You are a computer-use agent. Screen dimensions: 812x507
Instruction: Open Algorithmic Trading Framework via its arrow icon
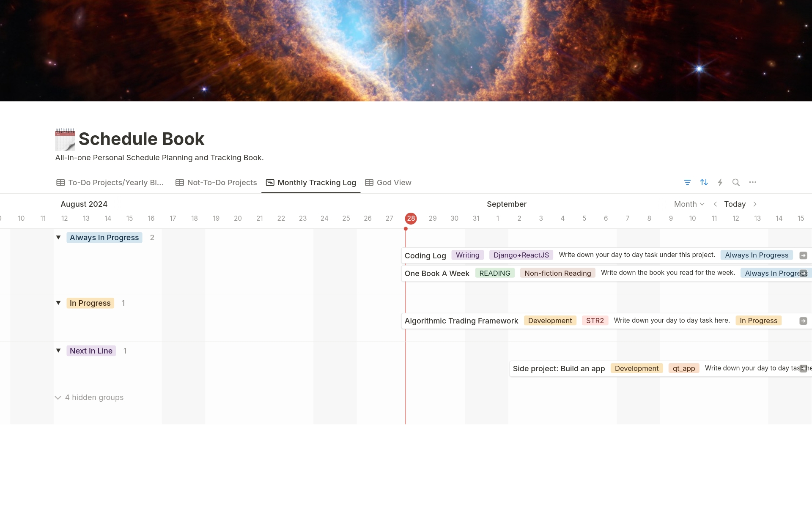point(803,321)
